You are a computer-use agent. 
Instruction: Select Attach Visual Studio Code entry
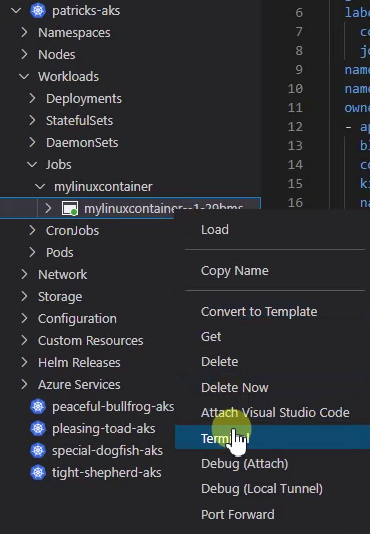coord(275,413)
